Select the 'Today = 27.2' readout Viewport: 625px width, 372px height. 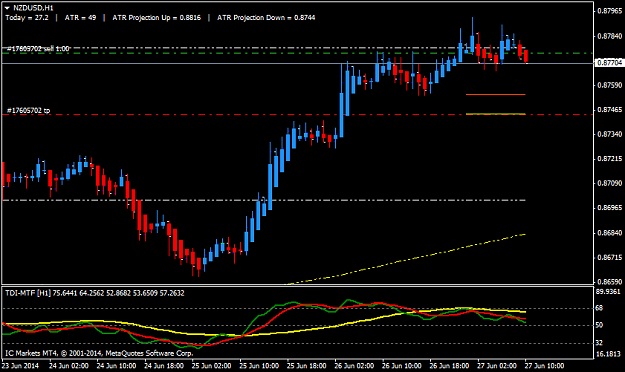click(x=27, y=18)
